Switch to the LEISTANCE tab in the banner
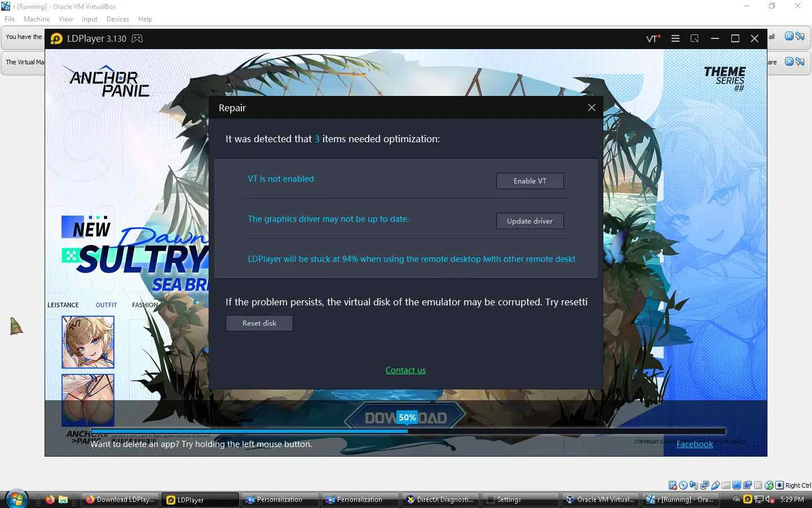The width and height of the screenshot is (812, 508). 63,305
